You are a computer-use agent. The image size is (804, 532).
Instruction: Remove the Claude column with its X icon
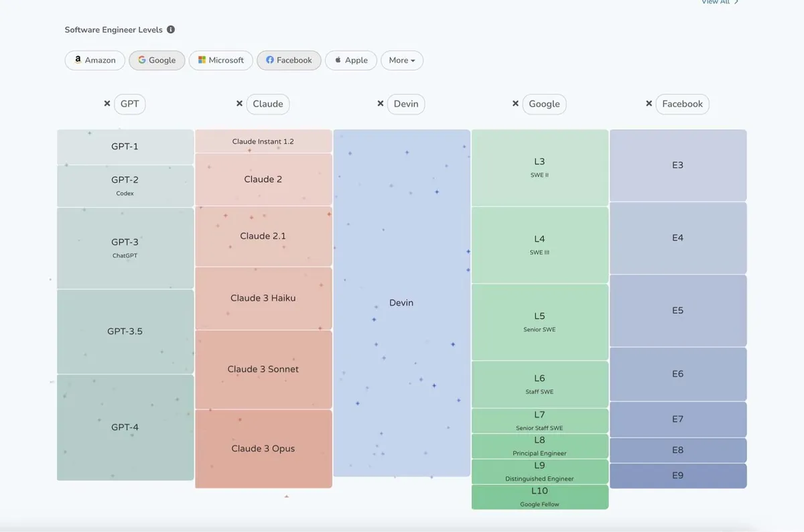(239, 104)
